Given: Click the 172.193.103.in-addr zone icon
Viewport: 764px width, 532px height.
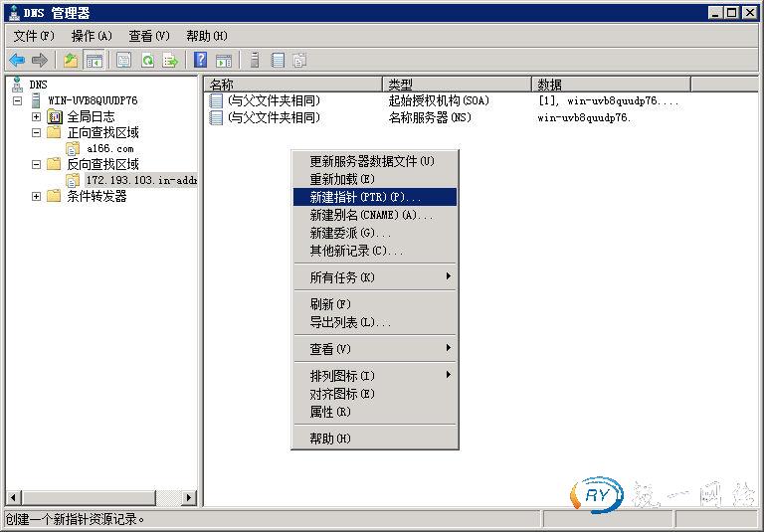Looking at the screenshot, I should 73,180.
